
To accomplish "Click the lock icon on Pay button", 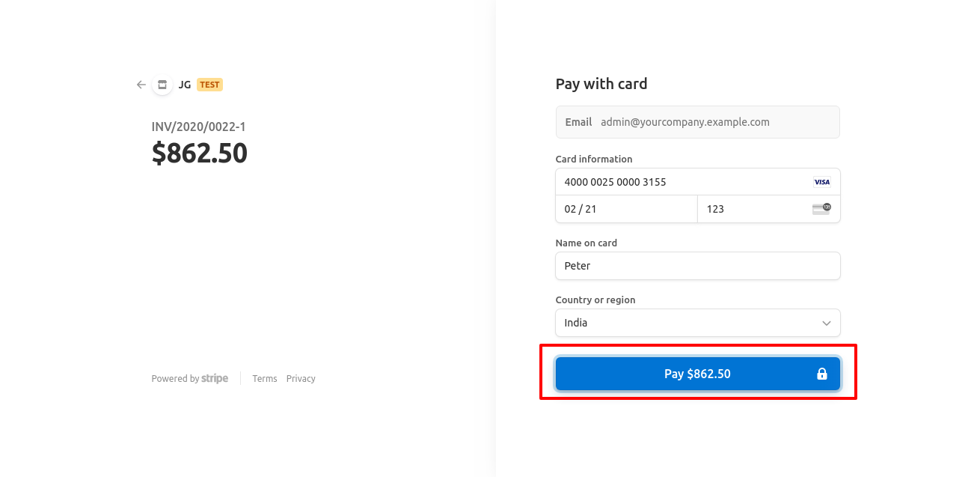I will pyautogui.click(x=821, y=374).
